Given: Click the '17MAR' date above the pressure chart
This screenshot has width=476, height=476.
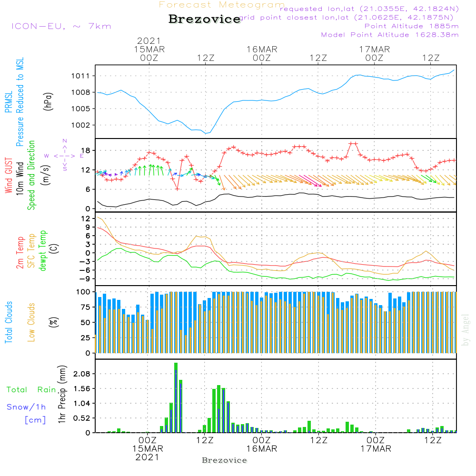Looking at the screenshot, I should coord(375,49).
